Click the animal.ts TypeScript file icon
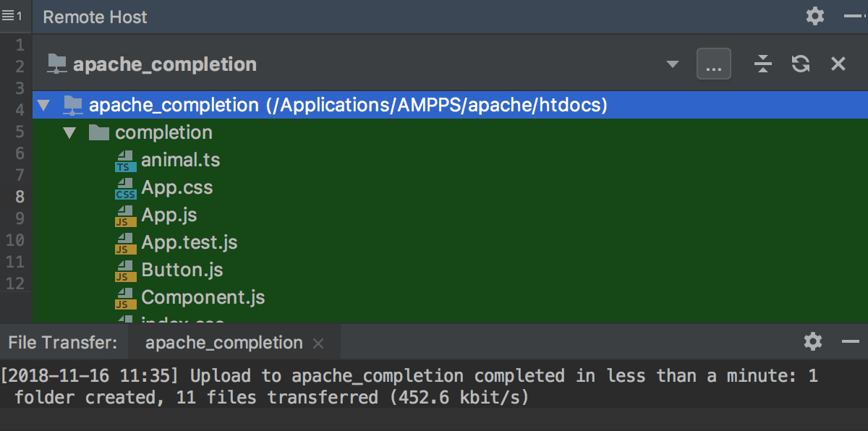Viewport: 868px width, 431px height. [125, 160]
